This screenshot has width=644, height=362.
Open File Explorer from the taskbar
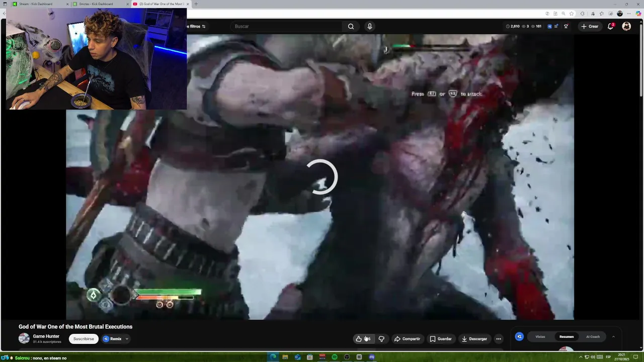click(285, 357)
